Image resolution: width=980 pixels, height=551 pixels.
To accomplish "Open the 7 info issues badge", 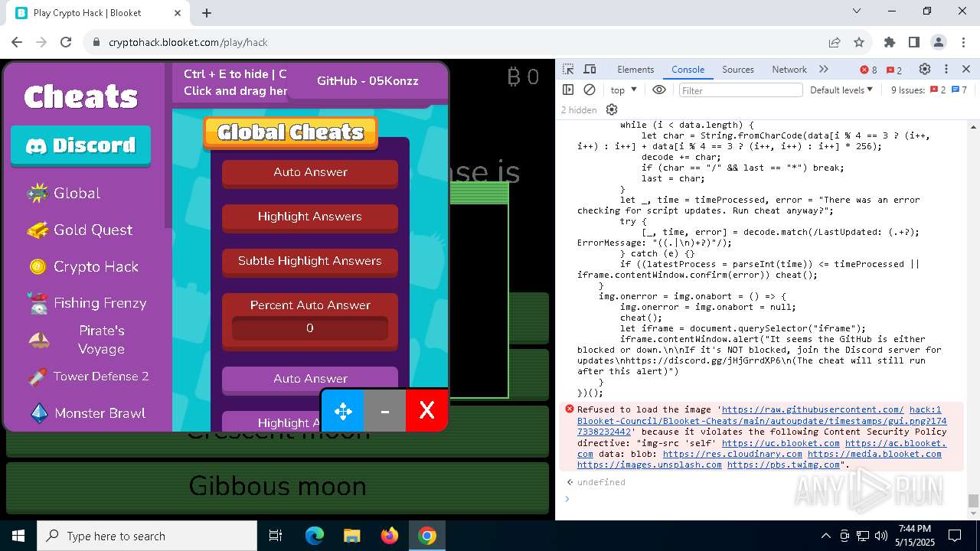I will (959, 90).
